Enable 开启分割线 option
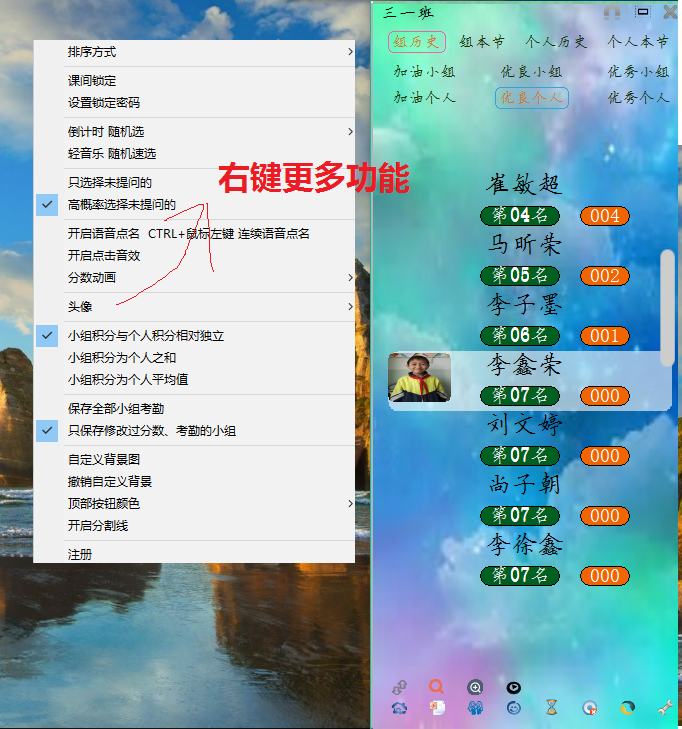 pos(195,526)
